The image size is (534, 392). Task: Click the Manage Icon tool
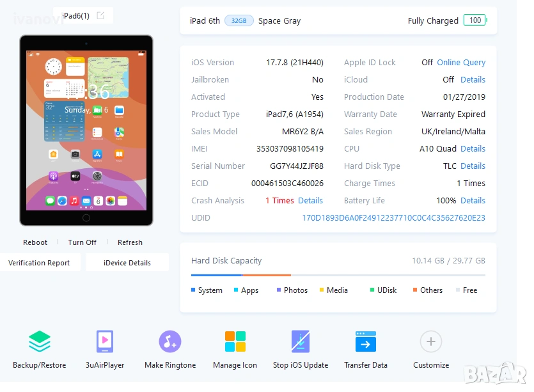pos(235,341)
